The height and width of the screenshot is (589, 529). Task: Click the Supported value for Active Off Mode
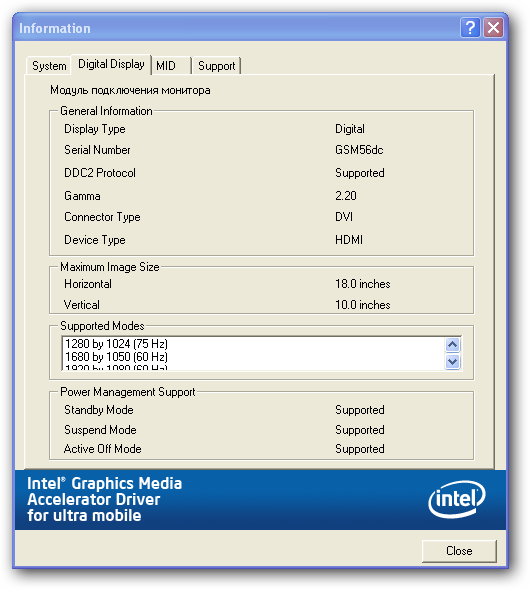[360, 449]
